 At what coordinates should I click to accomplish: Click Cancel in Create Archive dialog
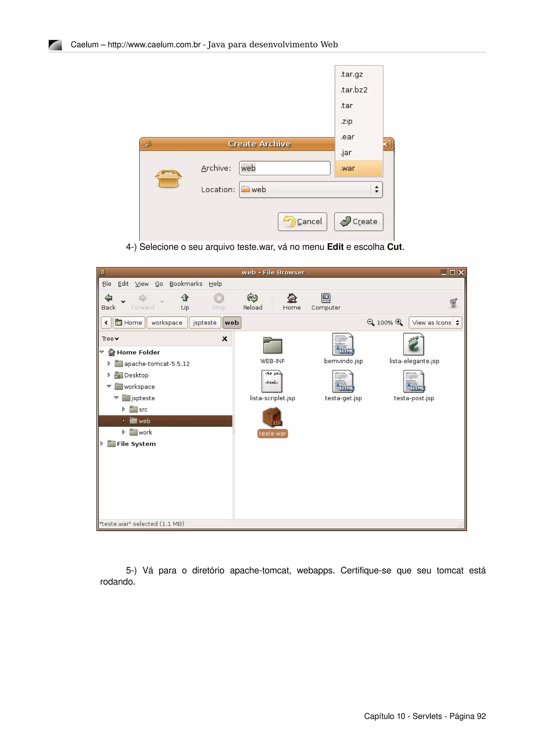[302, 221]
